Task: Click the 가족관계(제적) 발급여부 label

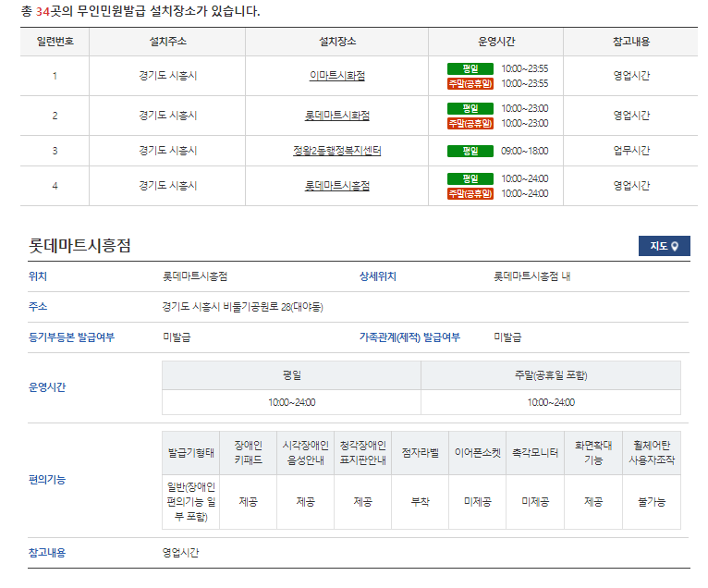Action: click(x=409, y=337)
